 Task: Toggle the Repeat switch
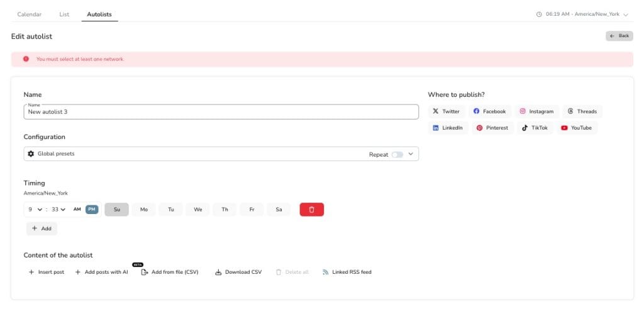tap(397, 154)
